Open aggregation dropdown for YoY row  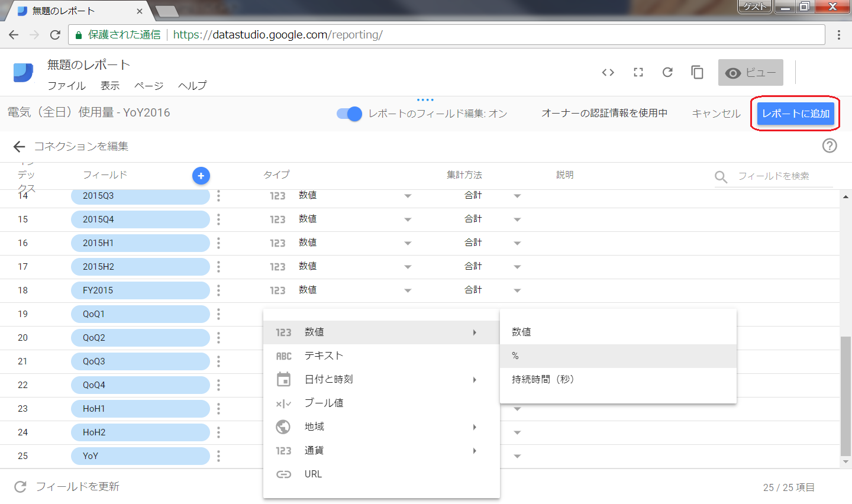[517, 456]
